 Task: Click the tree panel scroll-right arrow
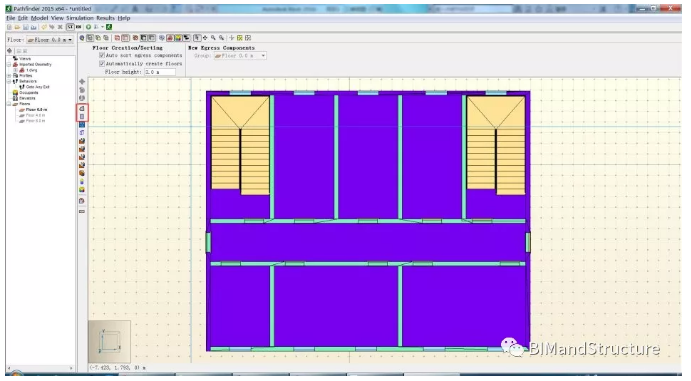tap(71, 368)
